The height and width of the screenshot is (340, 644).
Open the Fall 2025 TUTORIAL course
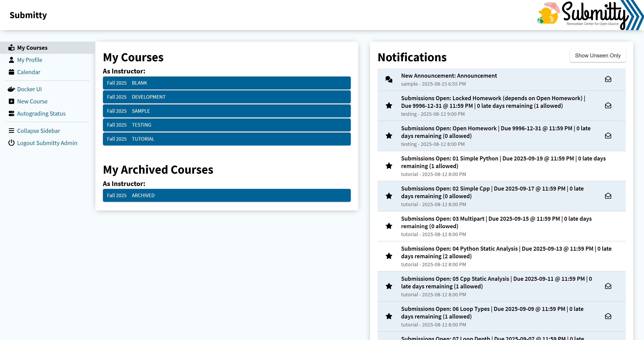(x=227, y=139)
